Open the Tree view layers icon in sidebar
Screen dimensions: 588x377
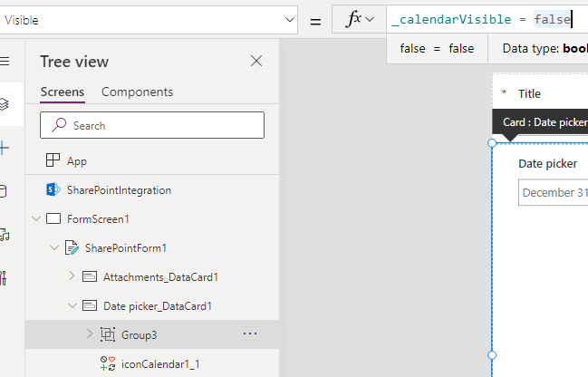click(5, 104)
